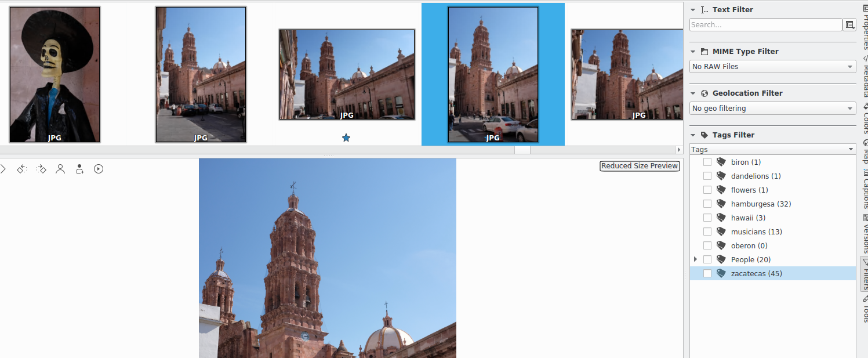Screen dimensions: 868x358
Task: Expand the People tag tree
Action: 695,259
